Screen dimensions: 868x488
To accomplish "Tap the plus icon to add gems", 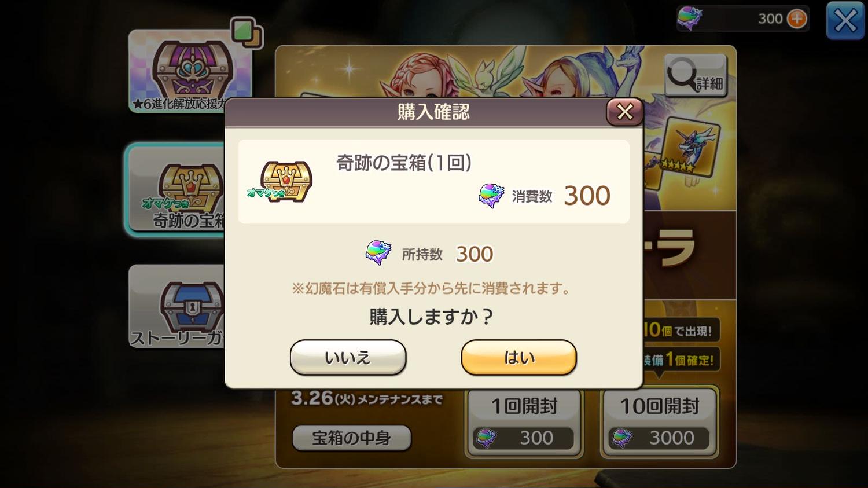I will (x=797, y=19).
